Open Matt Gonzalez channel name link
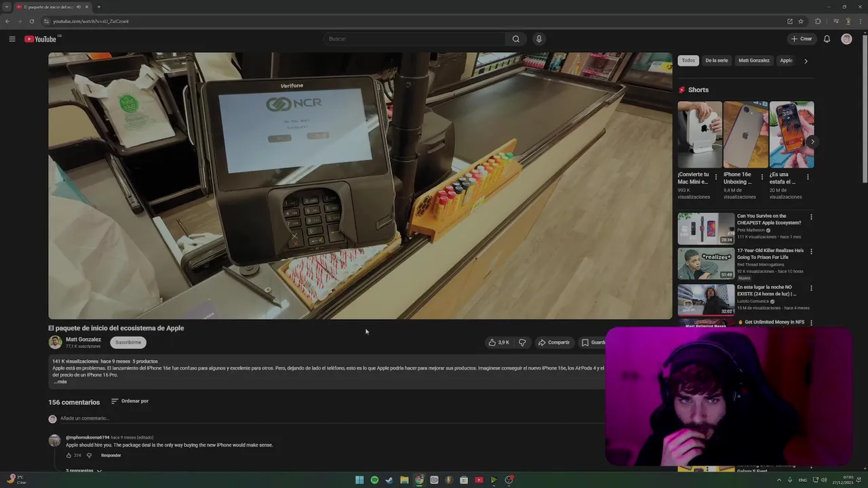Image resolution: width=868 pixels, height=488 pixels. tap(83, 340)
